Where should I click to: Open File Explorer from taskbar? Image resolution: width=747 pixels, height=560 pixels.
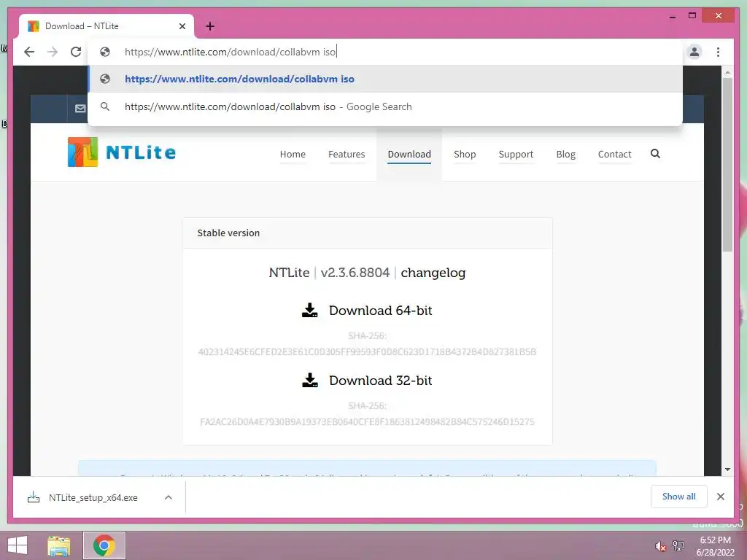(x=59, y=545)
